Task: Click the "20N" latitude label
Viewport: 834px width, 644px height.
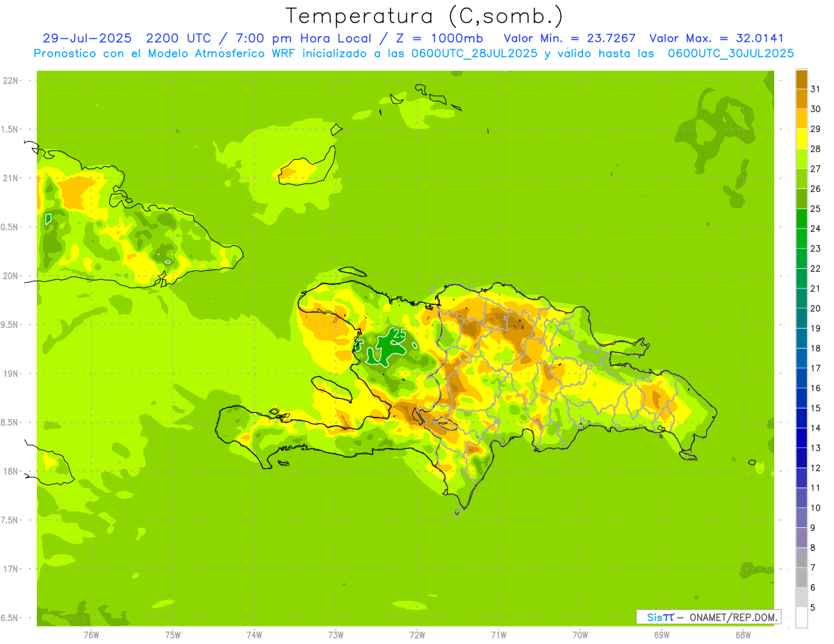Action: coord(10,276)
